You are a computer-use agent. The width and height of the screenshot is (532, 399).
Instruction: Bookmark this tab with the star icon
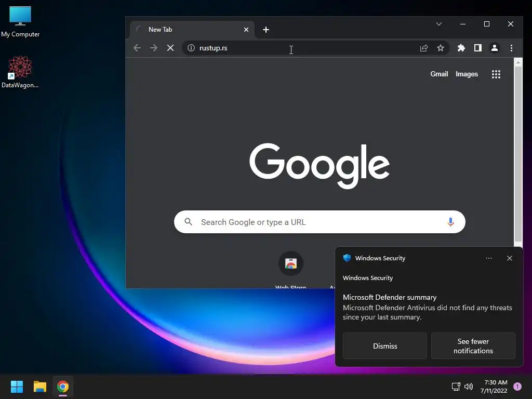[x=441, y=48]
